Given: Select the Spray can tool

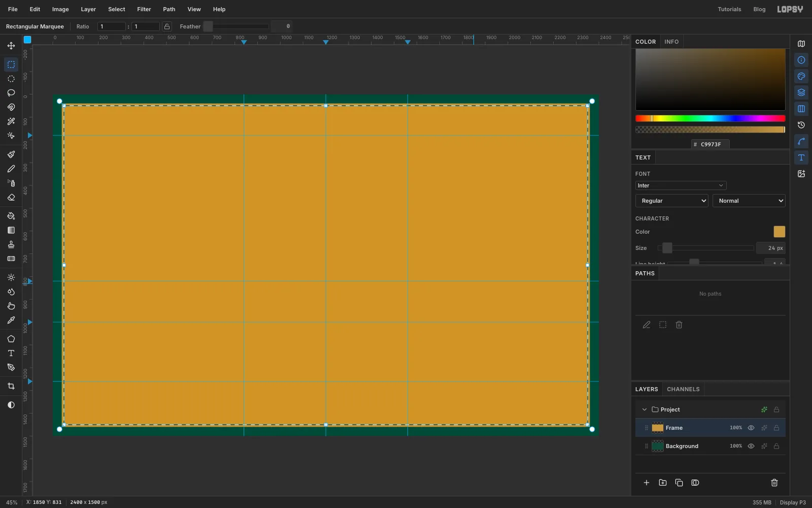Looking at the screenshot, I should click(x=11, y=183).
